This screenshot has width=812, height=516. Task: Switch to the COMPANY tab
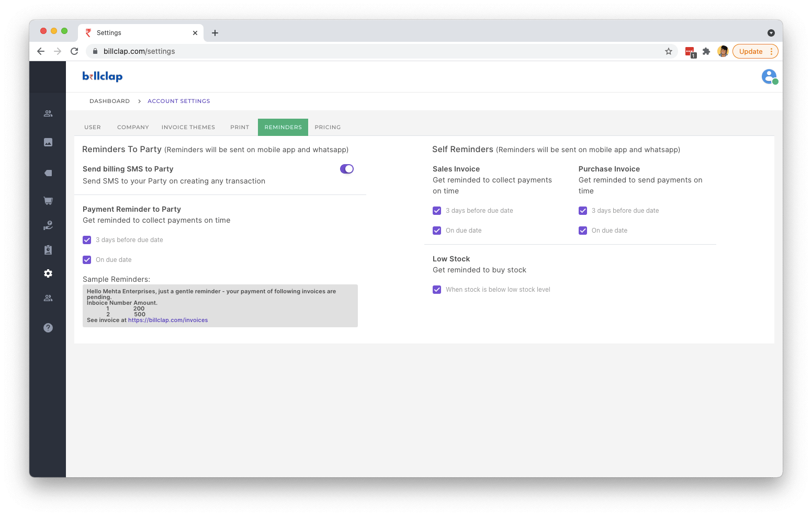(x=133, y=127)
